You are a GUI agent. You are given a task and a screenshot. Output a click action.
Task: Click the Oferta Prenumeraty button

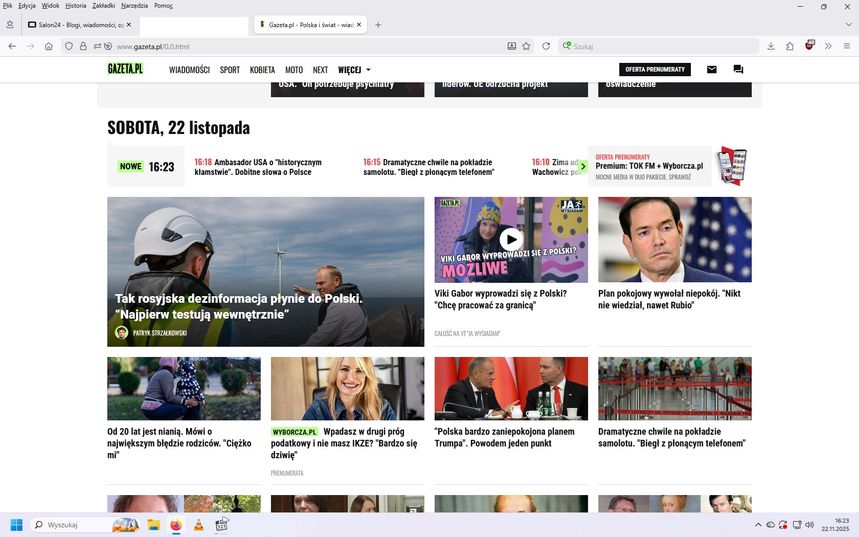[655, 70]
